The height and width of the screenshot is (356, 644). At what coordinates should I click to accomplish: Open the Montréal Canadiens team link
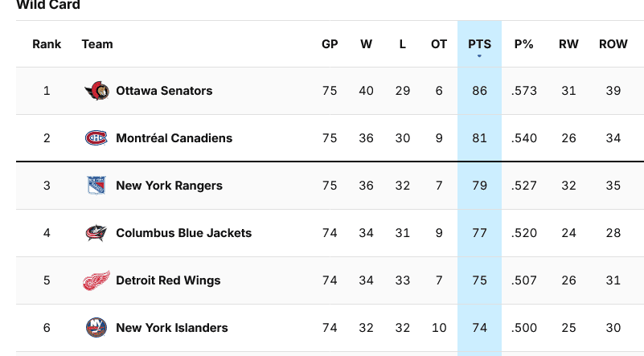[174, 138]
